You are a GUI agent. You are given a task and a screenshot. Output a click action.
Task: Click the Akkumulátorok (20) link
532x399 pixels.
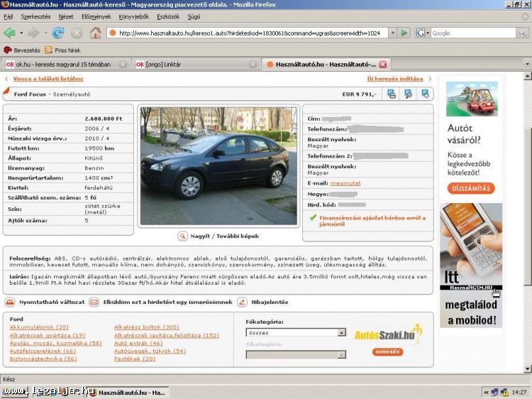[39, 327]
